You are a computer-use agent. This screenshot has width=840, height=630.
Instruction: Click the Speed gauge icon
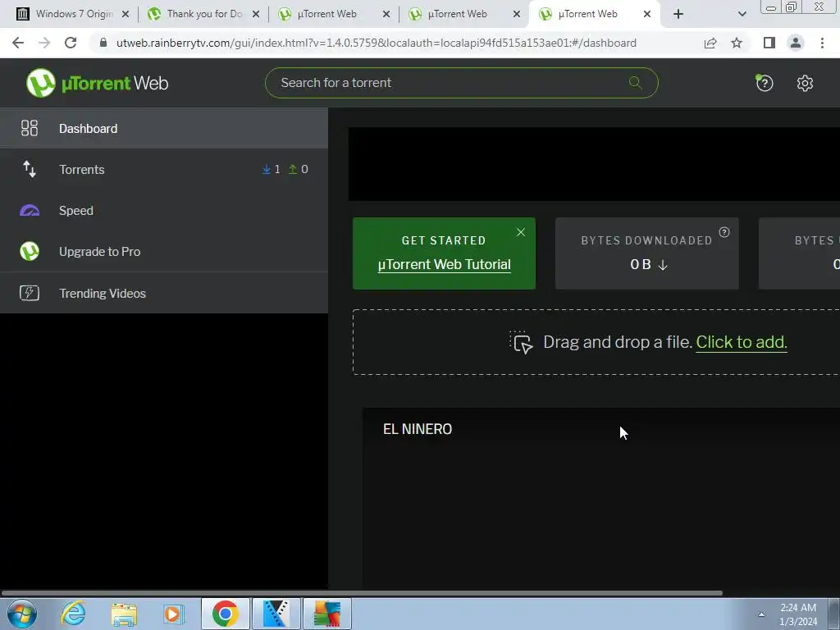click(30, 211)
